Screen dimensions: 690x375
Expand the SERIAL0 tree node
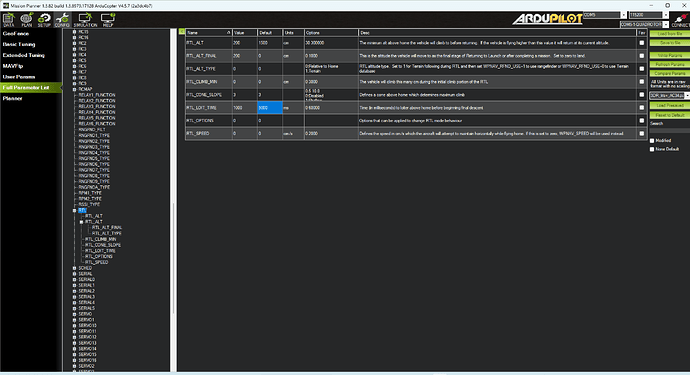pyautogui.click(x=74, y=279)
